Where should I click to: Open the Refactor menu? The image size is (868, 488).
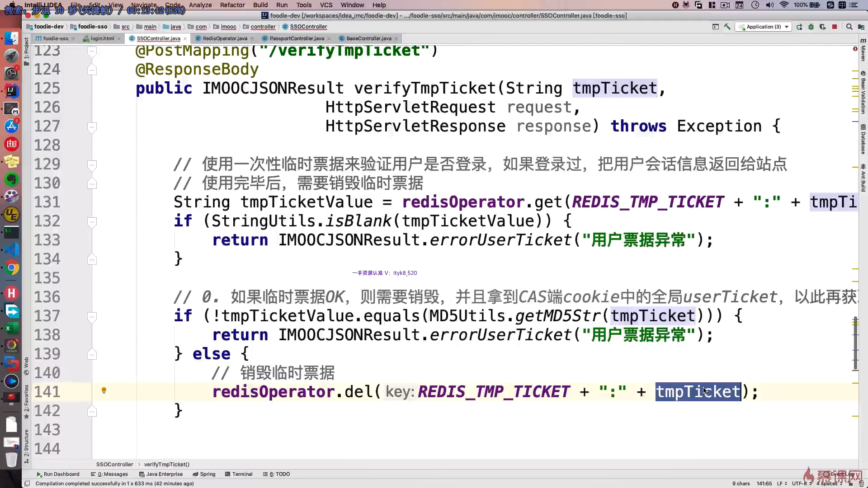(x=232, y=5)
